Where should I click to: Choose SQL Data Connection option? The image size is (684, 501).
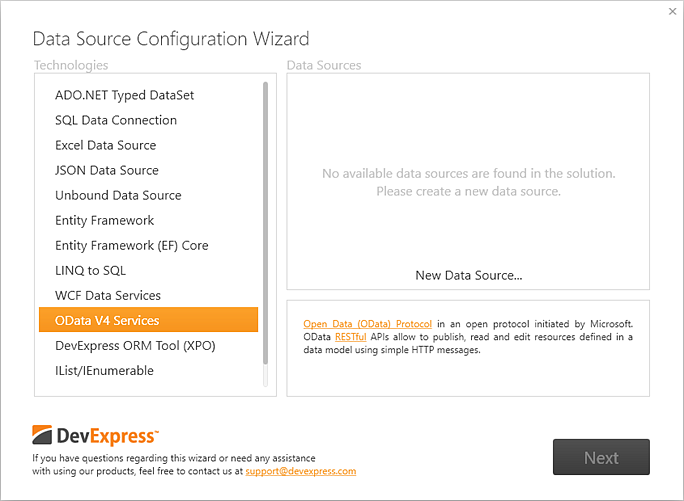point(116,120)
